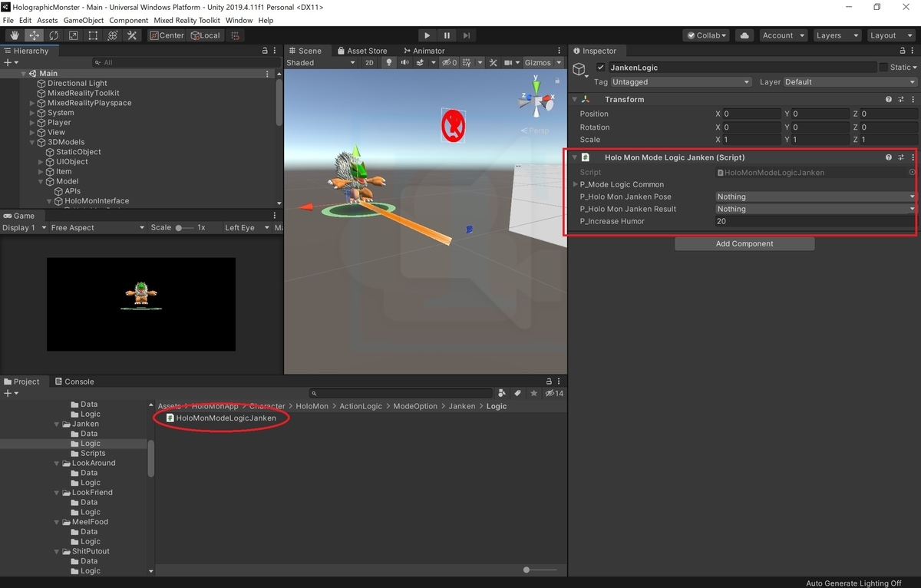The height and width of the screenshot is (588, 921).
Task: Toggle Scene view lighting bulb icon
Action: pyautogui.click(x=389, y=63)
